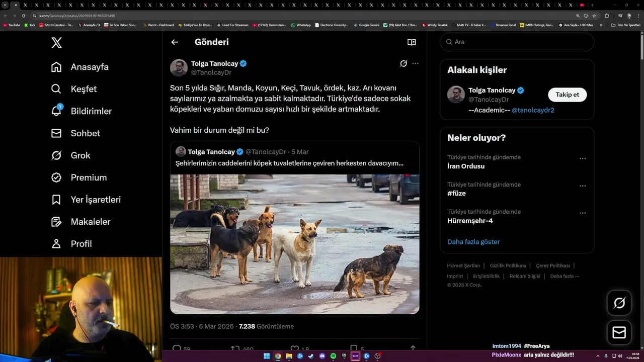Open Profil in the sidebar

71,244
